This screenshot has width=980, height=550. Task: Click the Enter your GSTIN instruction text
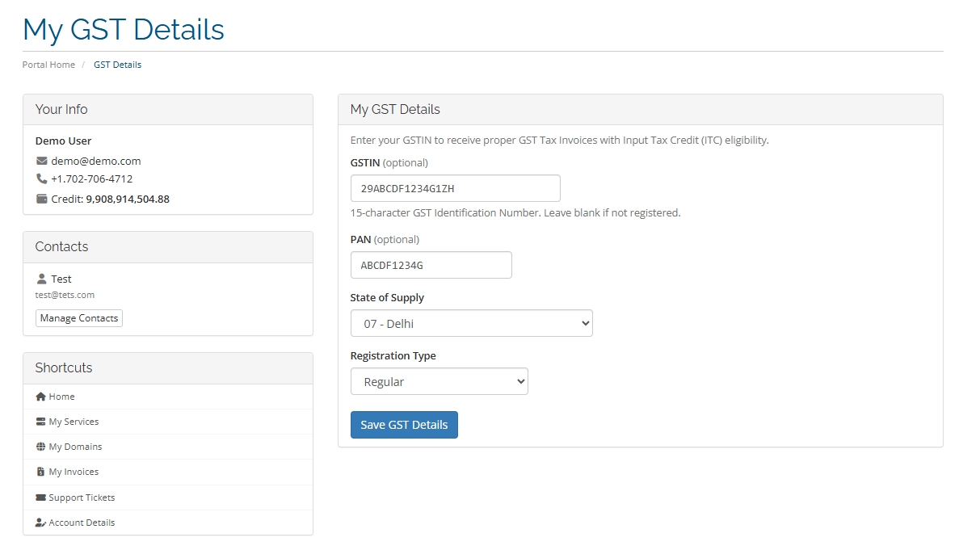pos(560,140)
